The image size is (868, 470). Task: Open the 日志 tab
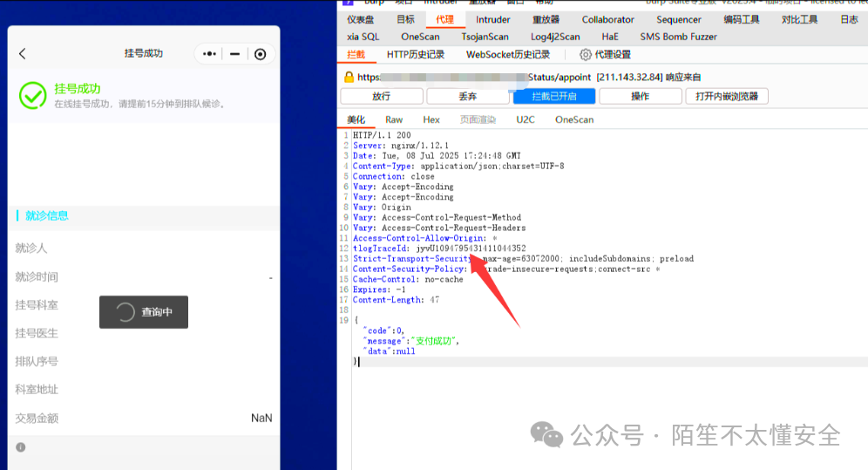coord(849,19)
